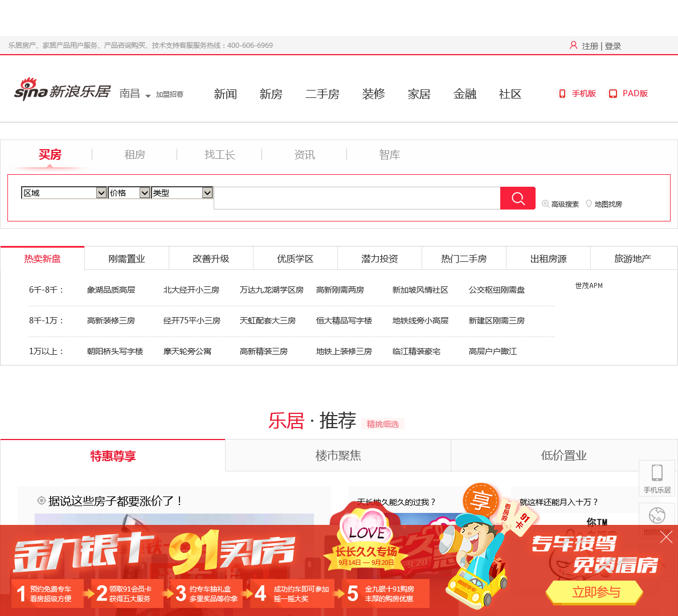
Task: Open the 高新刚需两房 listing link
Action: [x=340, y=290]
